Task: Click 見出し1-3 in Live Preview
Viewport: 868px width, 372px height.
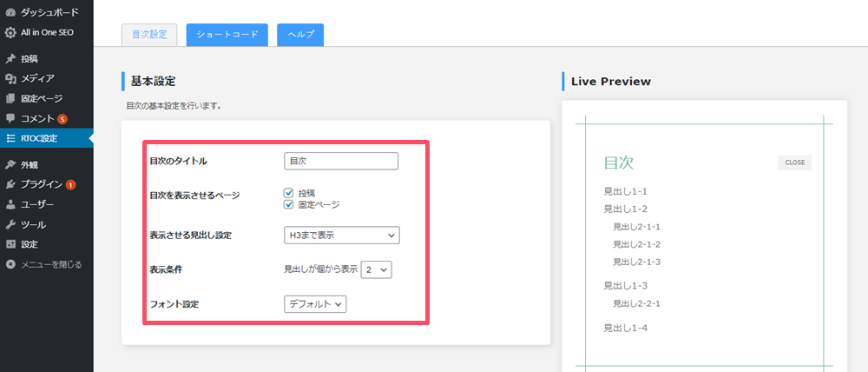Action: click(x=625, y=286)
